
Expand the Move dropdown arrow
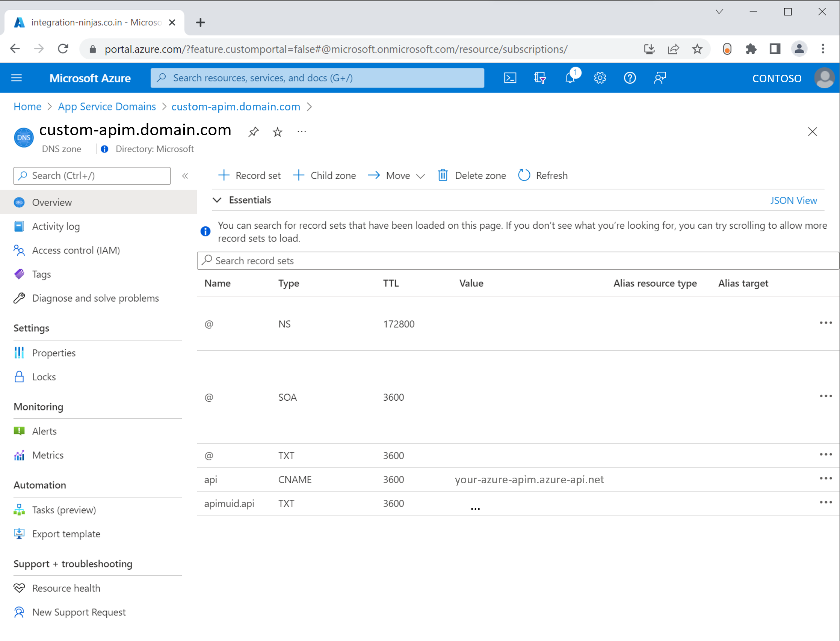click(x=420, y=176)
